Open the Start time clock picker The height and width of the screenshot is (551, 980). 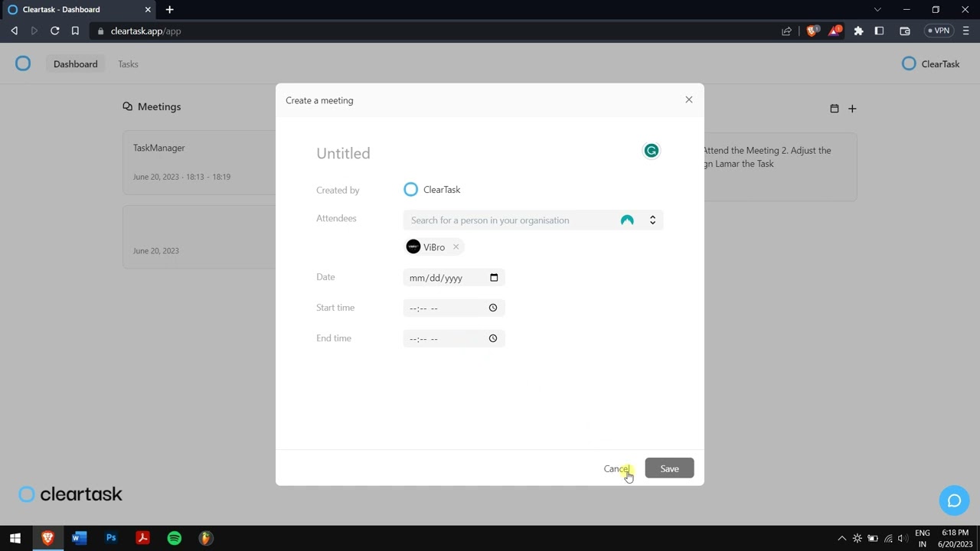(x=493, y=308)
